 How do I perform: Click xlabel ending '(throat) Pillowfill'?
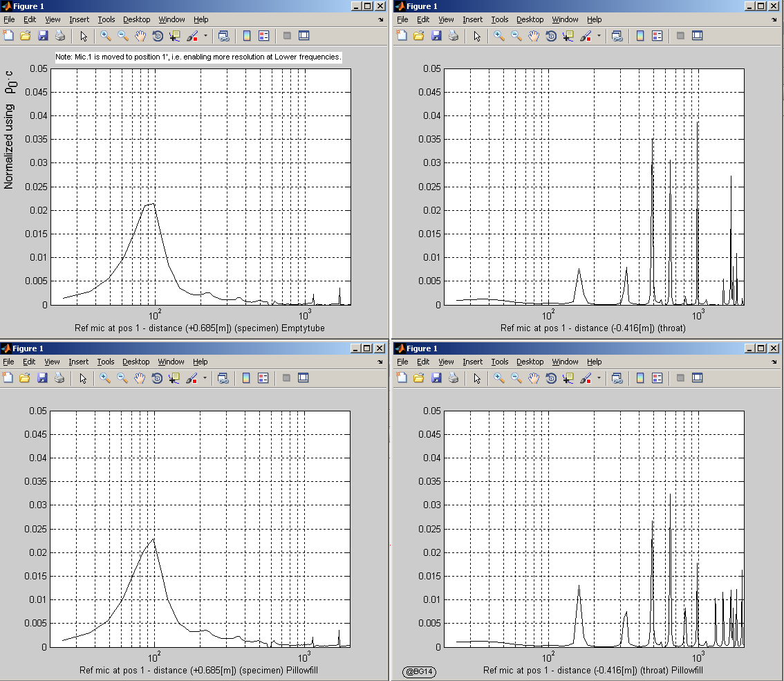(593, 670)
